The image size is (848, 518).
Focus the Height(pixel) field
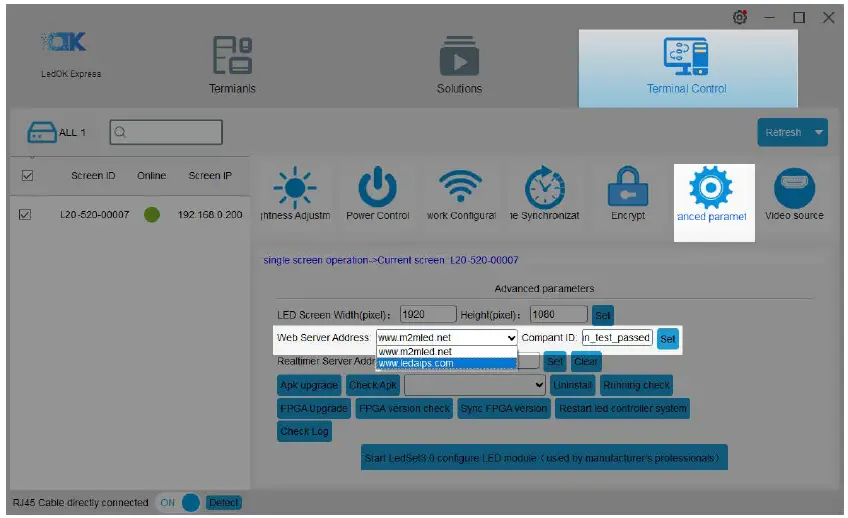[559, 314]
